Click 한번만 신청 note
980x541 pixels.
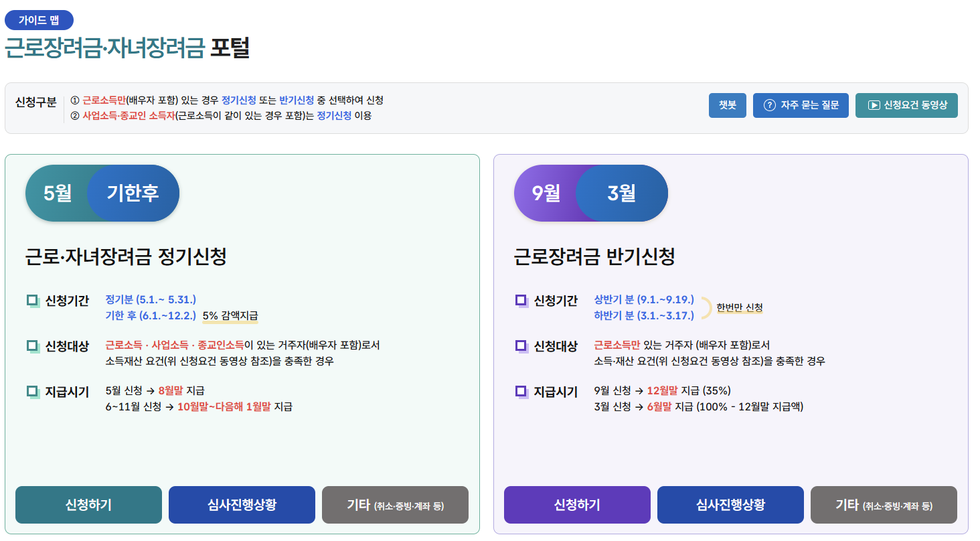point(740,308)
